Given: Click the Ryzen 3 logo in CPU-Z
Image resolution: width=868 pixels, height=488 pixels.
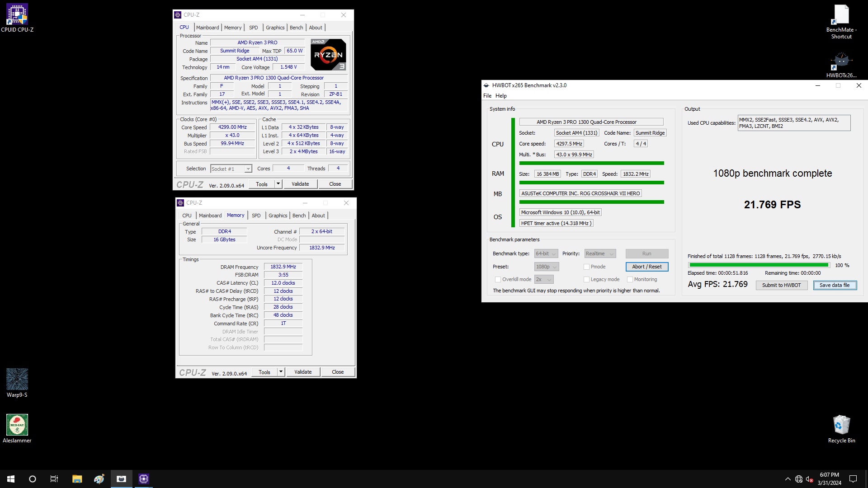Looking at the screenshot, I should coord(329,55).
